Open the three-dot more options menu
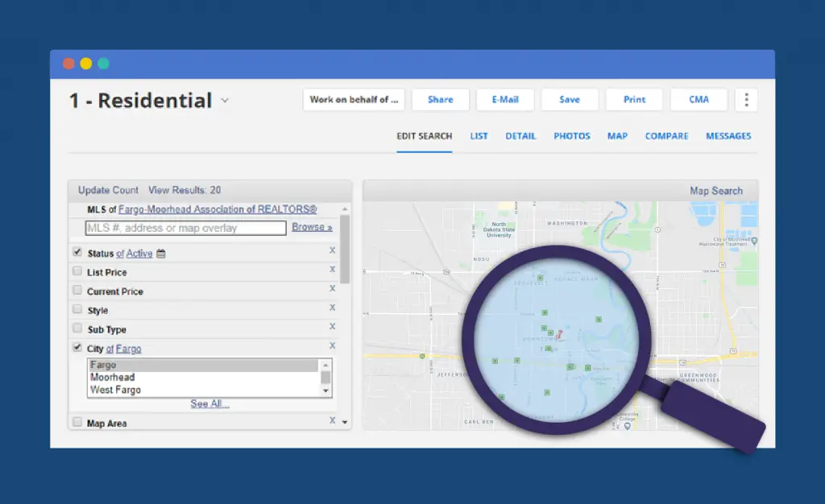825x504 pixels. coord(746,100)
